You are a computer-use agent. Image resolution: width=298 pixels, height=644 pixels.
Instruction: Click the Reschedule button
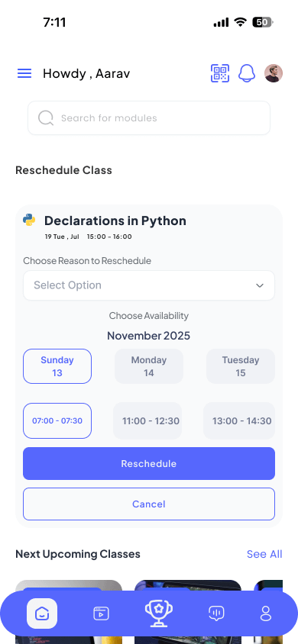click(149, 464)
